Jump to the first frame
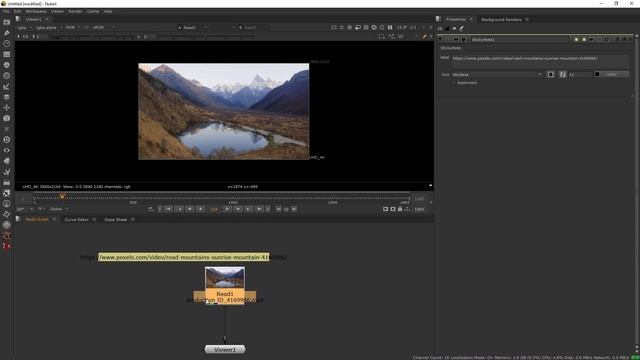The image size is (640, 360). coord(168,209)
